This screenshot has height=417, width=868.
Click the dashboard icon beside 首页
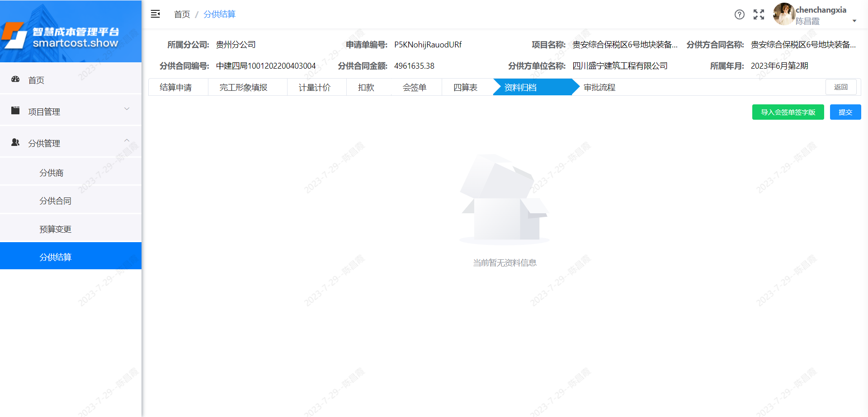(x=15, y=80)
